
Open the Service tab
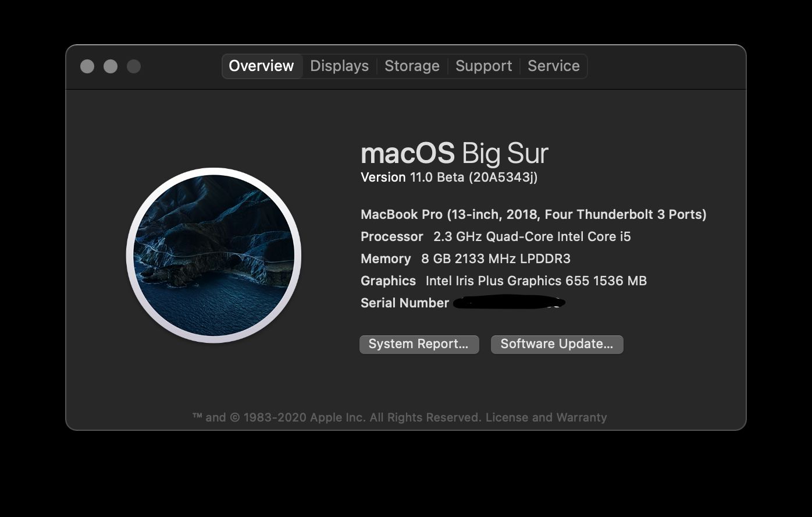(x=553, y=66)
